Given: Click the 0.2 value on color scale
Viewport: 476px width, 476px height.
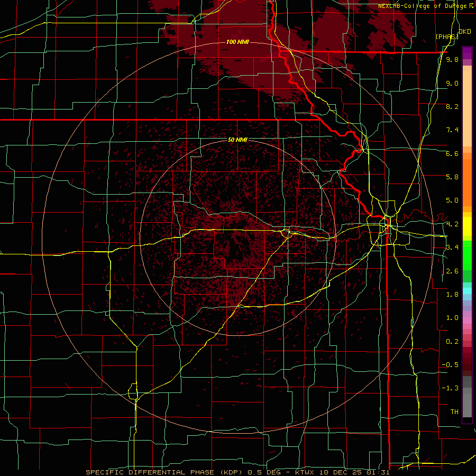Looking at the screenshot, I should coord(452,342).
